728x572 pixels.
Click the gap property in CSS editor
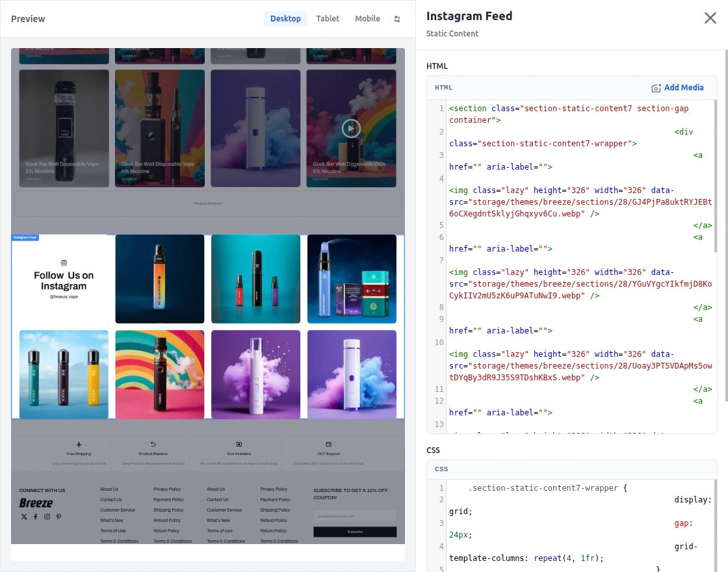[681, 523]
